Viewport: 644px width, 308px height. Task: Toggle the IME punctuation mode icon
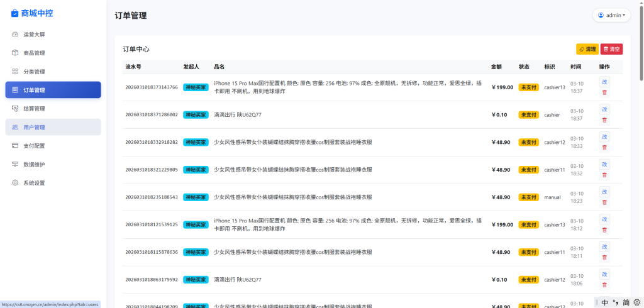[616, 302]
